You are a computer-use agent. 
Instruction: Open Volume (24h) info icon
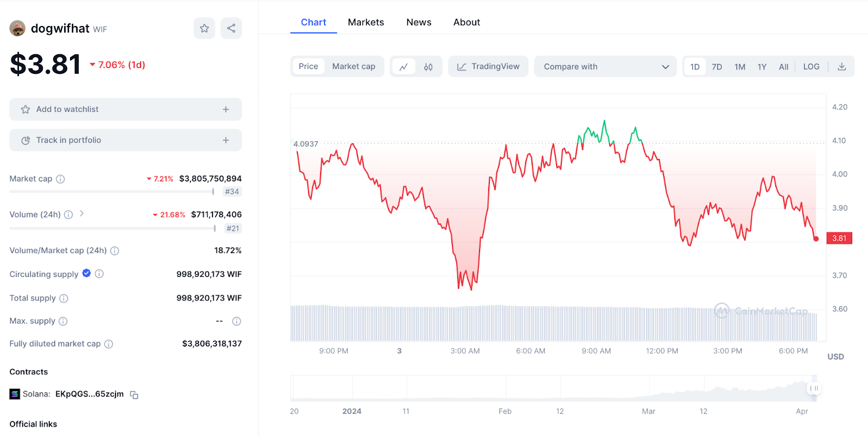[68, 215]
